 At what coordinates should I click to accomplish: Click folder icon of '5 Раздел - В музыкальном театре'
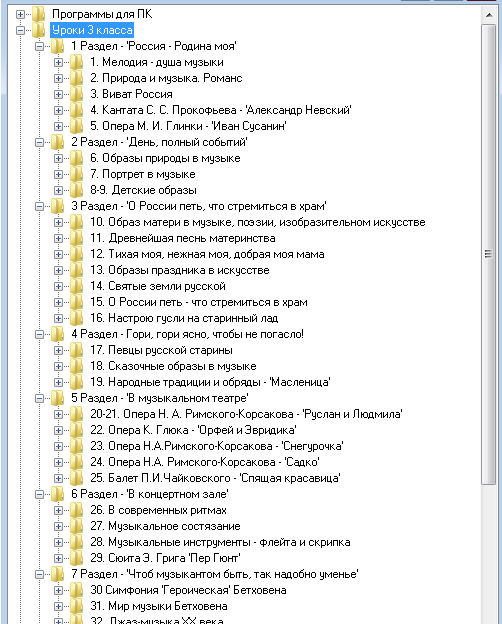coord(57,398)
